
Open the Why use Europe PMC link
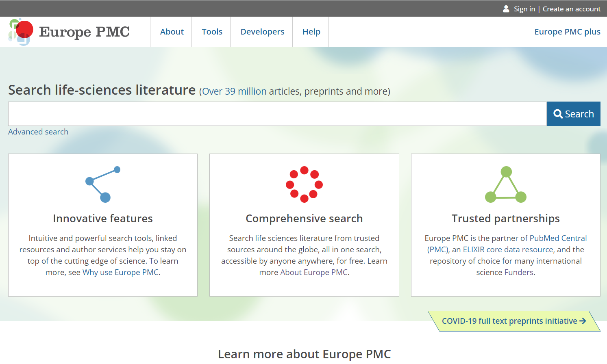coord(120,272)
